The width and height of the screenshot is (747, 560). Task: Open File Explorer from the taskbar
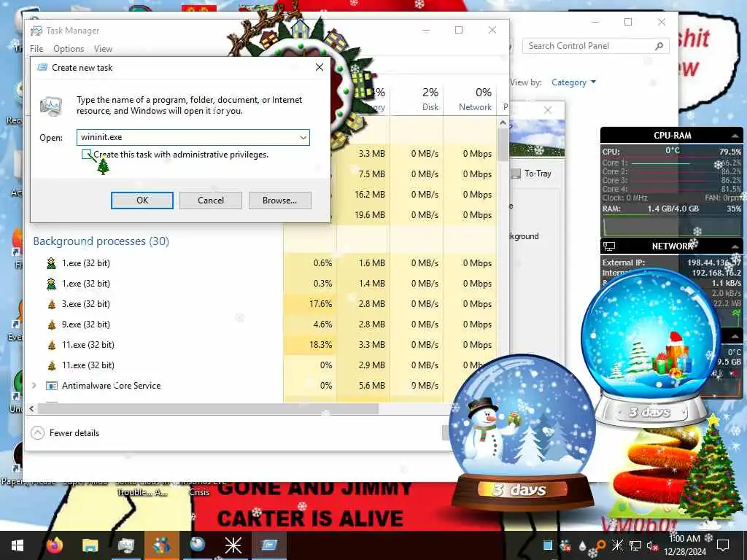pos(90,545)
